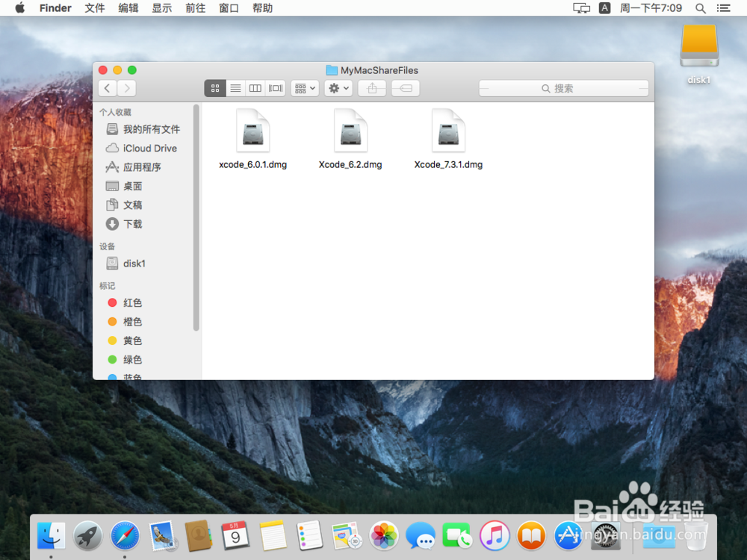Viewport: 747px width, 560px height.
Task: Open the Finder menu
Action: pos(55,8)
